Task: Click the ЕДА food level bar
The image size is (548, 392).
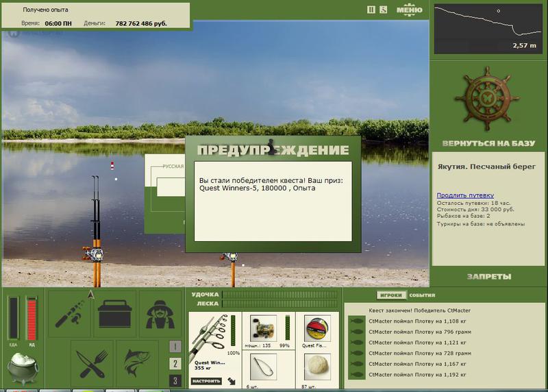Action: [x=13, y=317]
